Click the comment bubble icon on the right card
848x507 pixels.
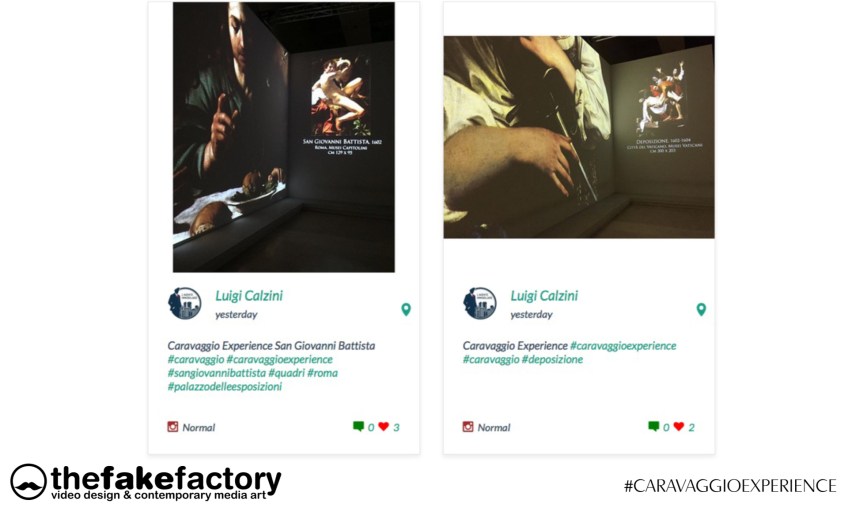(653, 426)
